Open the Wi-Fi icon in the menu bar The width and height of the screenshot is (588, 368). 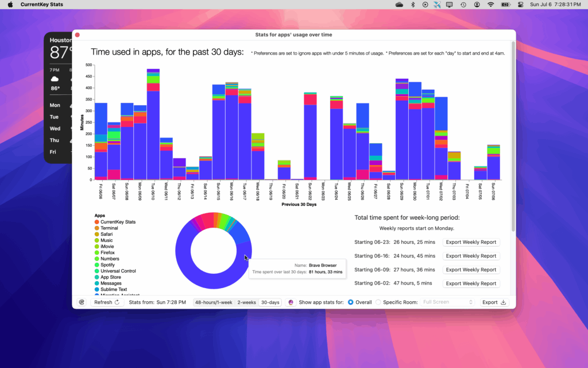[491, 4]
